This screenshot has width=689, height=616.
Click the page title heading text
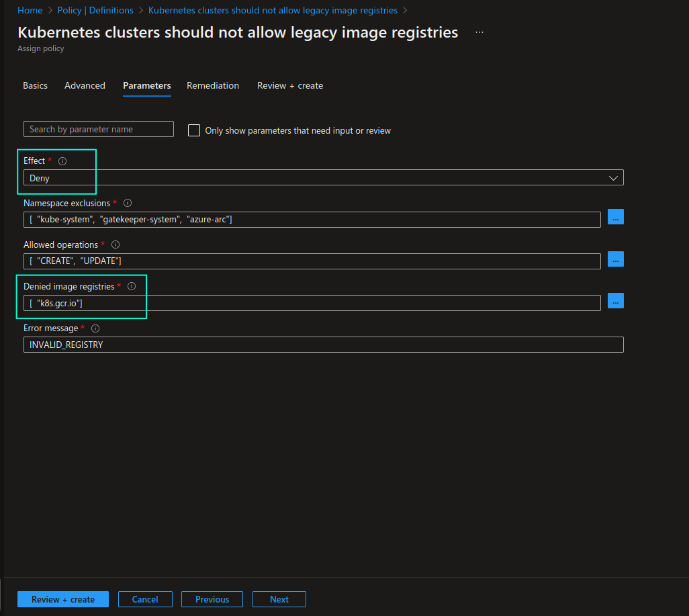(x=238, y=32)
